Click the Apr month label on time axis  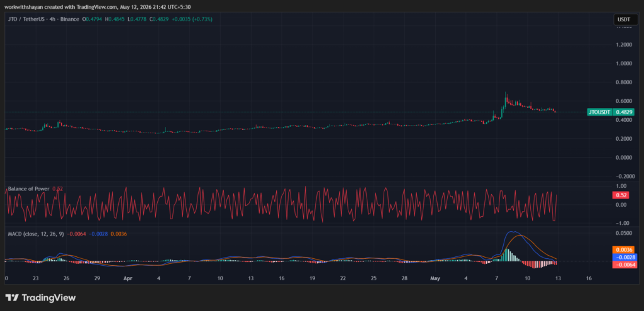point(127,278)
